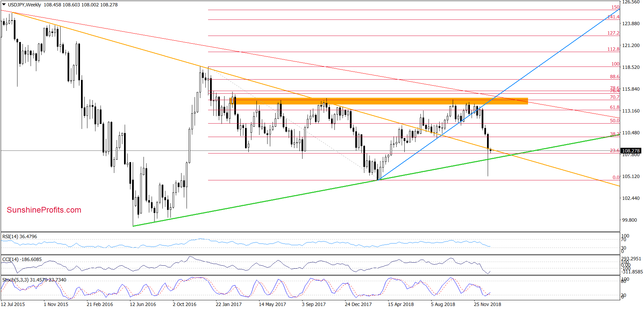Select the 5 Aug 2018 date label
This screenshot has height=309, width=644.
443,304
